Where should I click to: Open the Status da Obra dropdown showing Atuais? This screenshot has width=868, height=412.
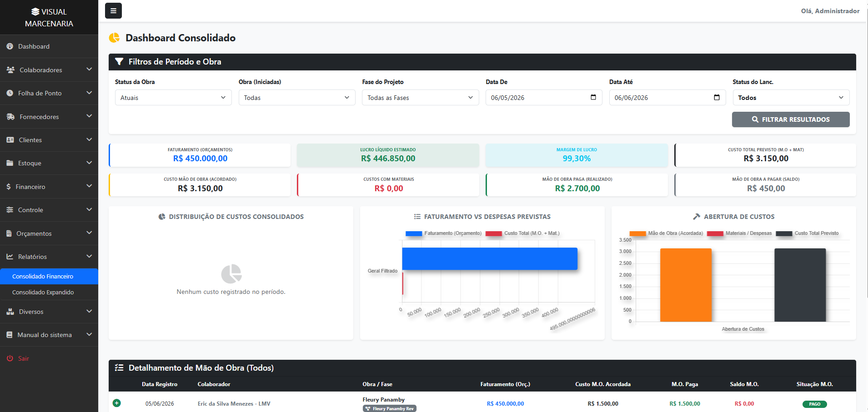(173, 98)
